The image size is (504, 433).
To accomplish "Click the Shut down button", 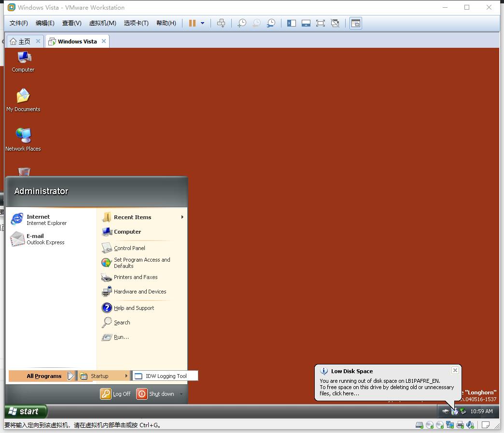I will coord(155,394).
